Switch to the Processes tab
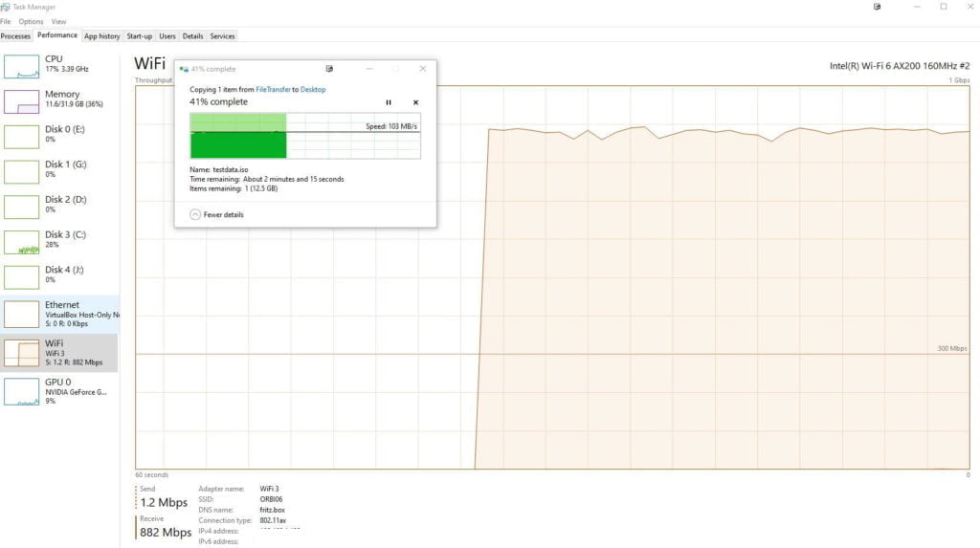Screen dimensions: 980x548 coord(15,36)
